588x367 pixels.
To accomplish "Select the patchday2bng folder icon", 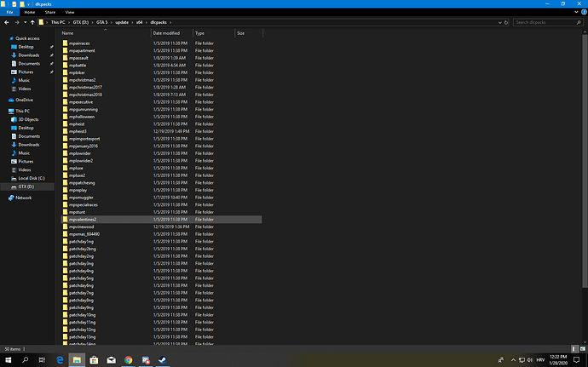I will click(x=66, y=249).
